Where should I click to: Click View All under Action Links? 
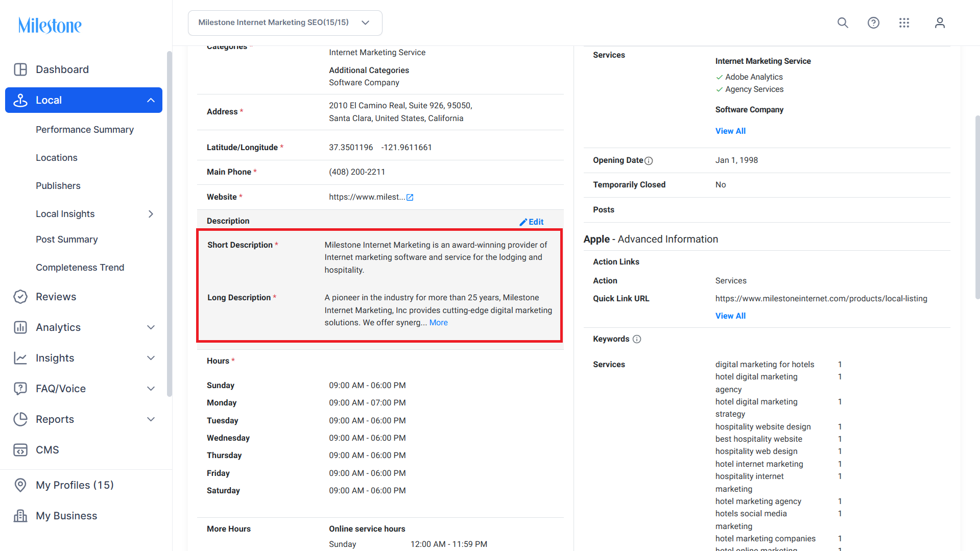pyautogui.click(x=730, y=316)
